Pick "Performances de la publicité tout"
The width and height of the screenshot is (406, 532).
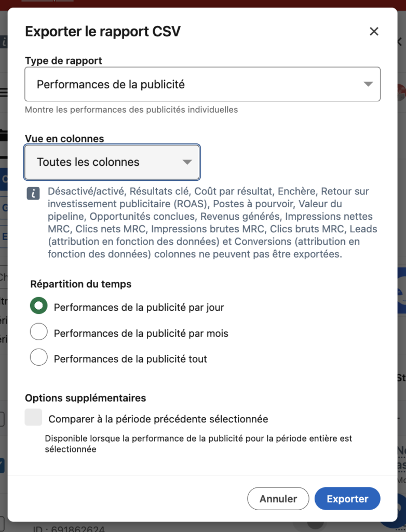click(x=38, y=357)
